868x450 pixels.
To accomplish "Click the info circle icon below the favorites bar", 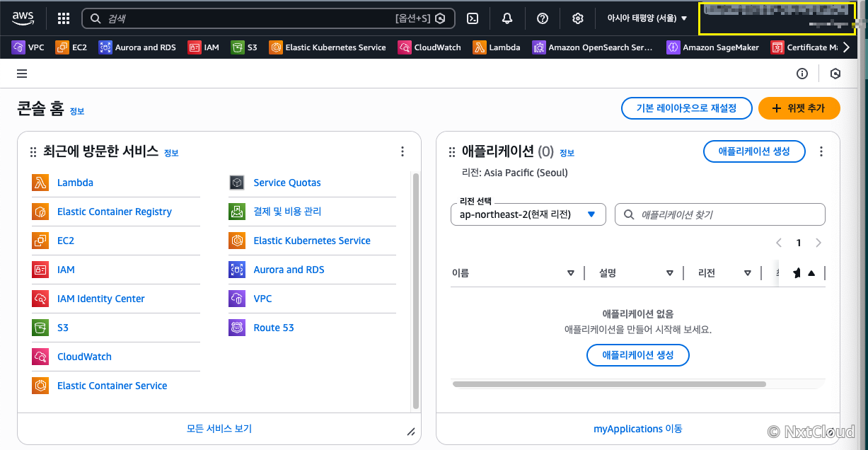I will tap(802, 74).
